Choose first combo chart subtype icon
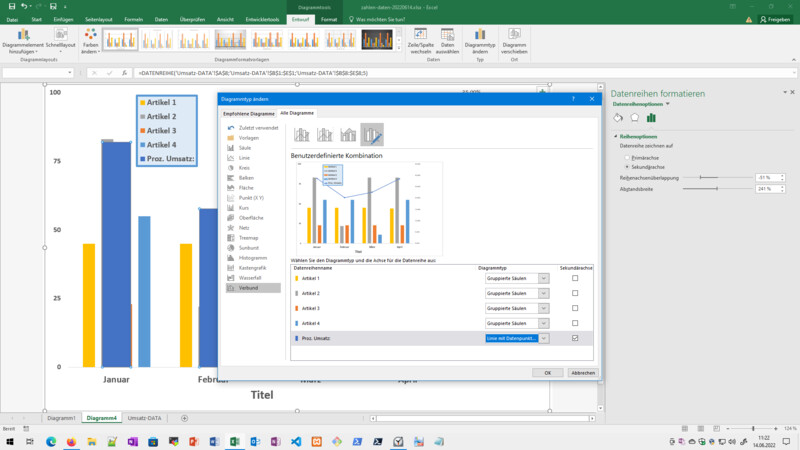Image resolution: width=800 pixels, height=450 pixels. point(302,135)
